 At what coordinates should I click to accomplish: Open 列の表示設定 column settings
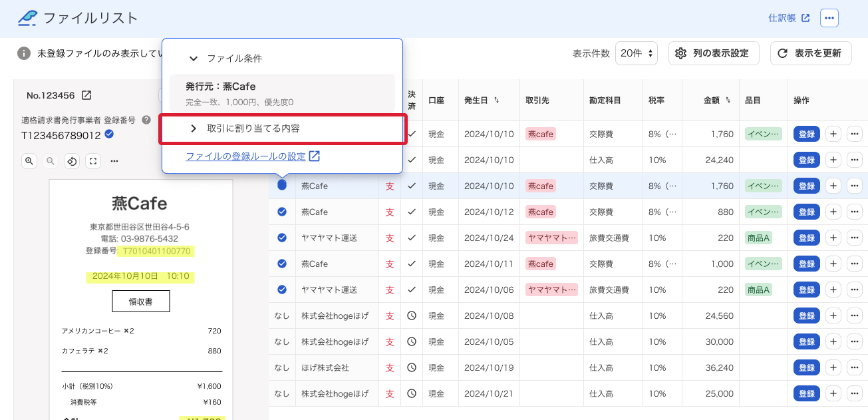tap(714, 53)
